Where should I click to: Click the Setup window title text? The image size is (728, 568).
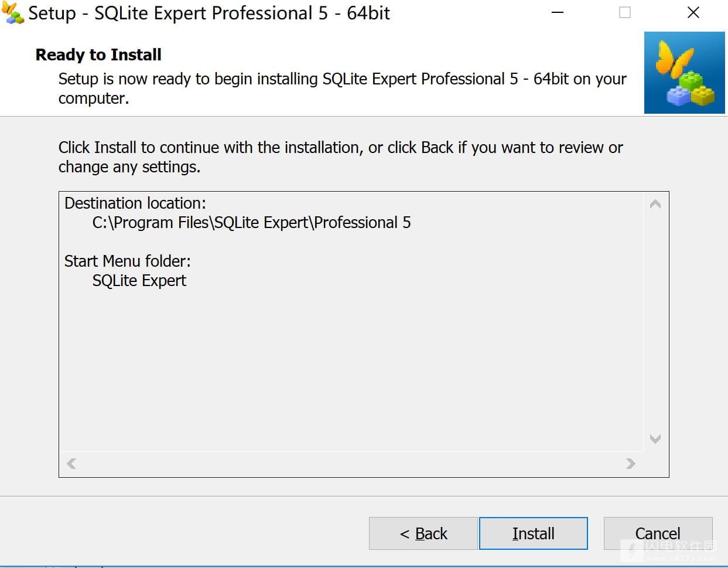coord(209,13)
